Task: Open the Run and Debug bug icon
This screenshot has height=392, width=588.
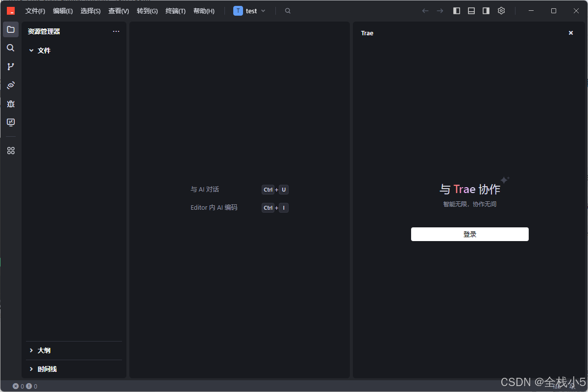Action: 11,104
